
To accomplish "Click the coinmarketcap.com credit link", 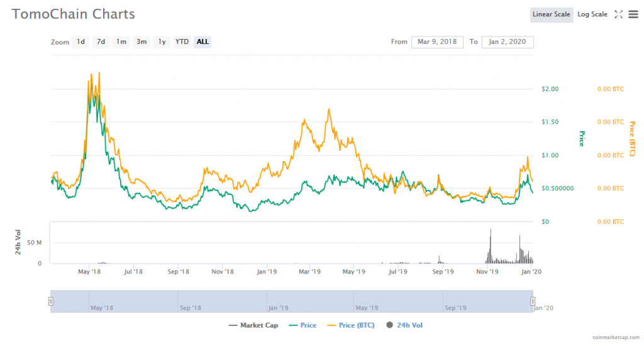I will [616, 338].
